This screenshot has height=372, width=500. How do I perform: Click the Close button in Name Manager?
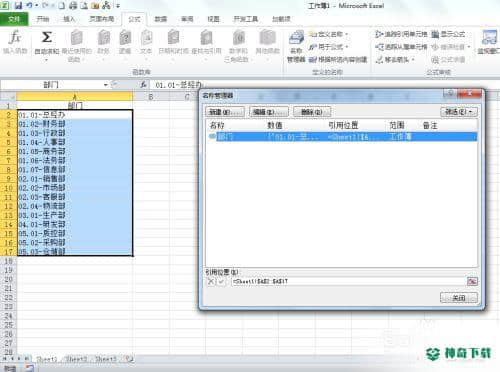click(459, 298)
